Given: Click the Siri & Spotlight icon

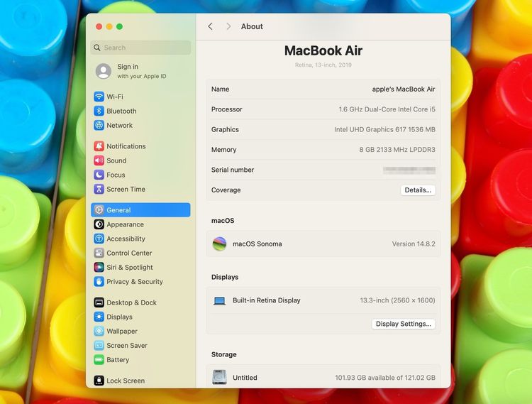Looking at the screenshot, I should 99,267.
